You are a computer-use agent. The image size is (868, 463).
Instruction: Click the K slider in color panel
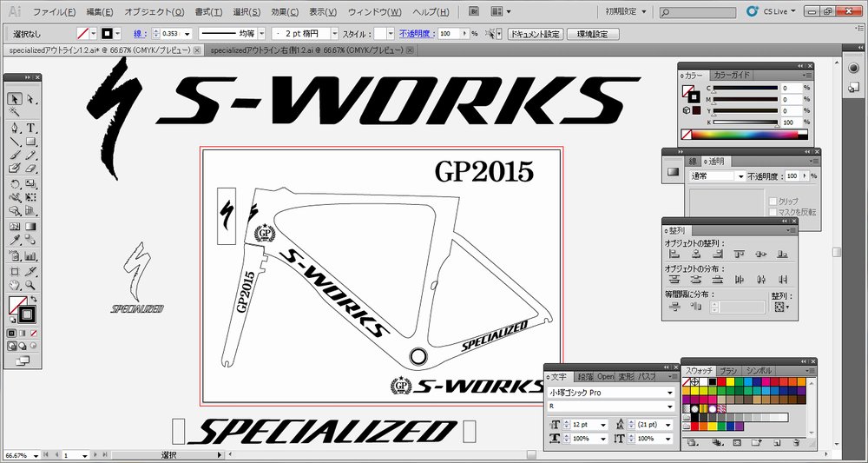745,122
